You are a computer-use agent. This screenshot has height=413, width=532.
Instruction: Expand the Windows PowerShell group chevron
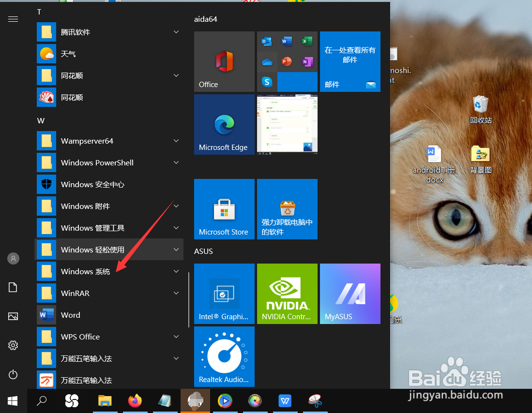click(x=176, y=162)
